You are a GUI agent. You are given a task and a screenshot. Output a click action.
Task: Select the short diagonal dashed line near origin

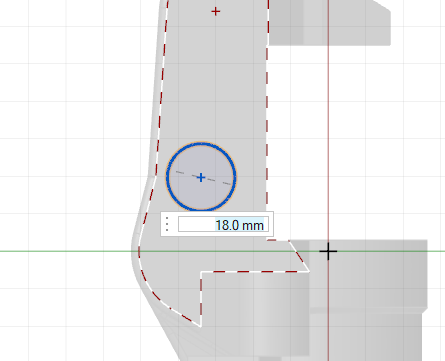click(x=299, y=256)
